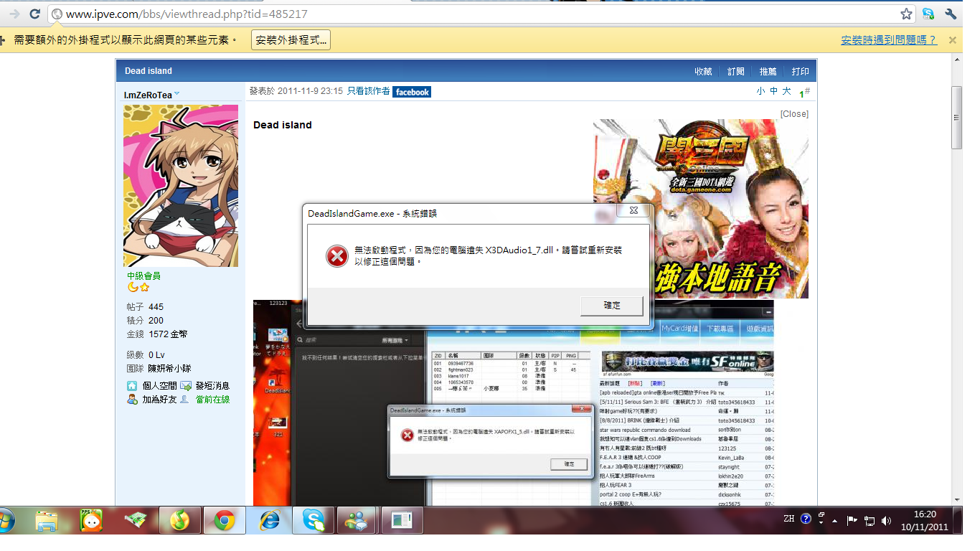The height and width of the screenshot is (551, 980).
Task: Select the 打印 menu item
Action: click(800, 72)
